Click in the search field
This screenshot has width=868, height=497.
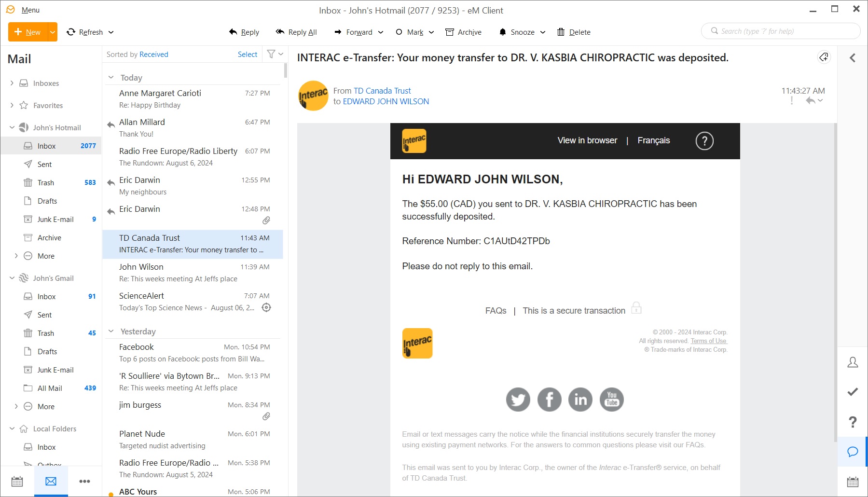pos(781,31)
